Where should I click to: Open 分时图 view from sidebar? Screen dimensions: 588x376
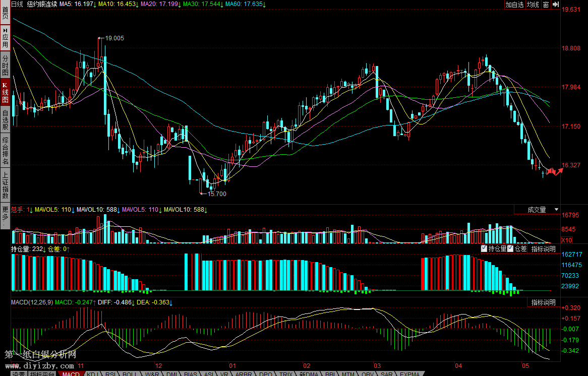point(5,65)
